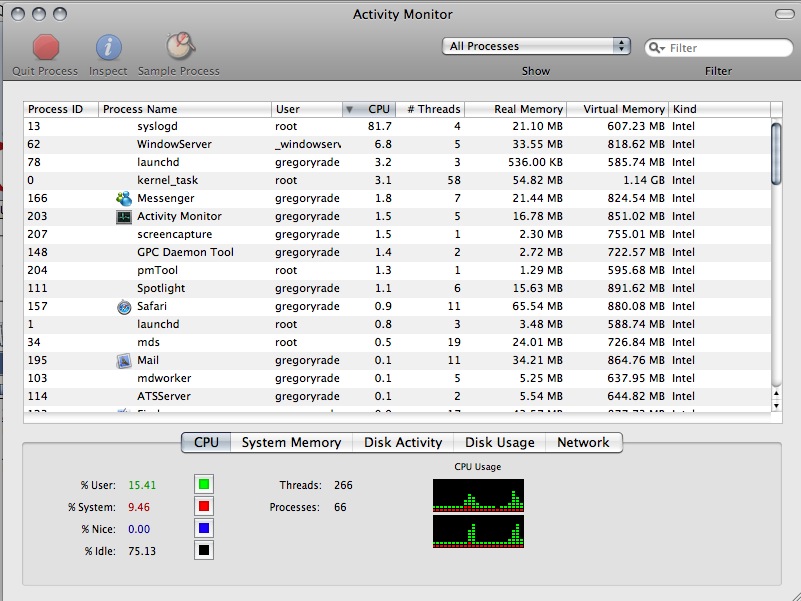Click the Quit Process stop-sign icon

point(46,47)
